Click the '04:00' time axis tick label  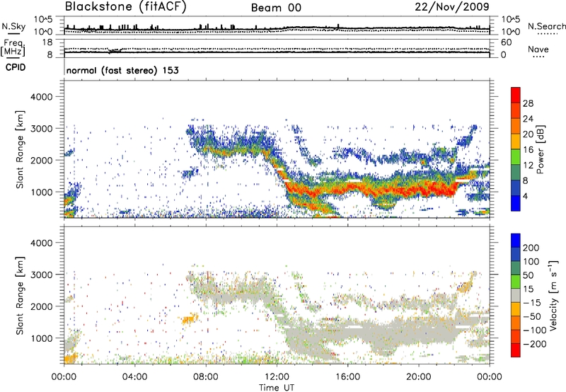[x=134, y=377]
